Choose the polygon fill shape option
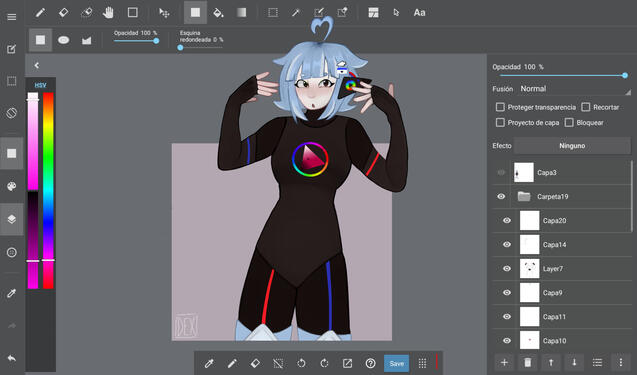 click(x=87, y=40)
